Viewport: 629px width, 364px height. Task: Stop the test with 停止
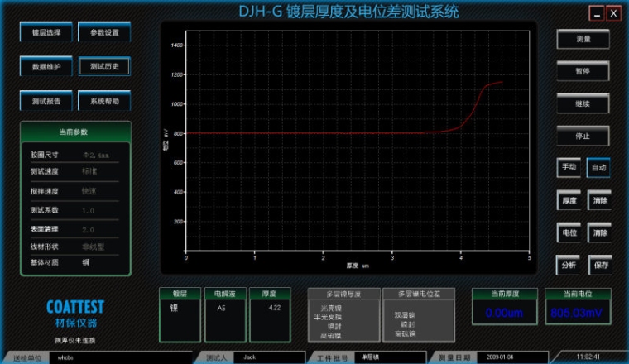click(583, 136)
